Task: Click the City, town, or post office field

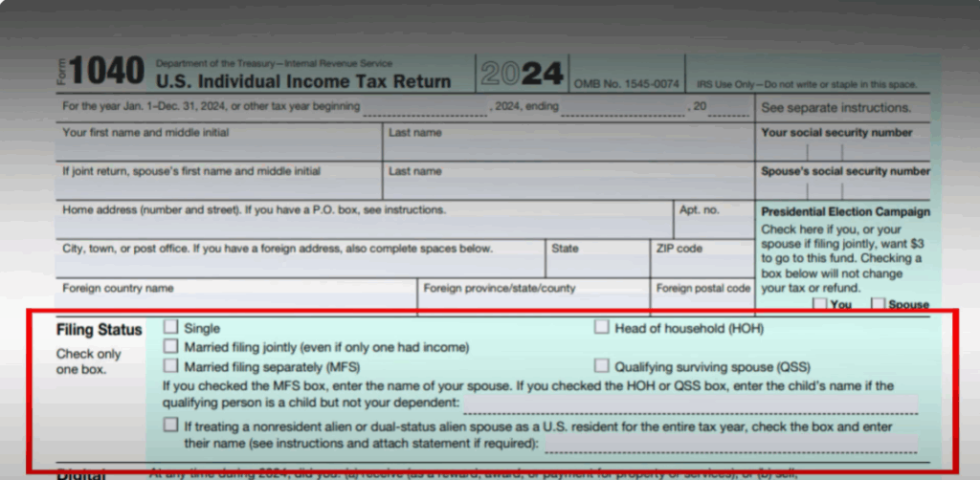Action: tap(299, 264)
